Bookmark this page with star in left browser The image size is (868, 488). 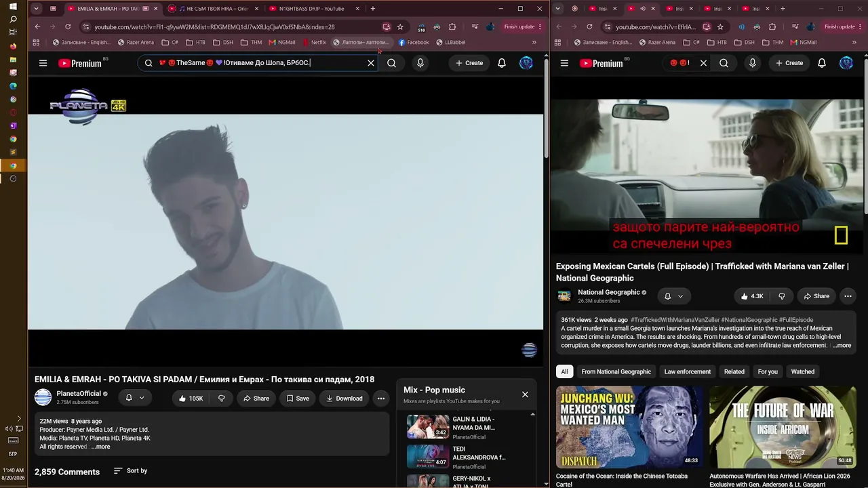[x=400, y=27]
